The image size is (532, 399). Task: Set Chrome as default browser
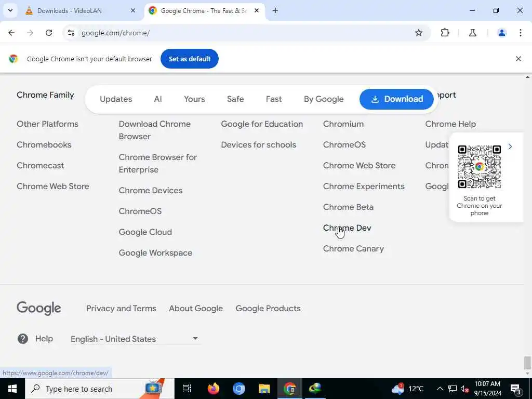click(x=189, y=59)
